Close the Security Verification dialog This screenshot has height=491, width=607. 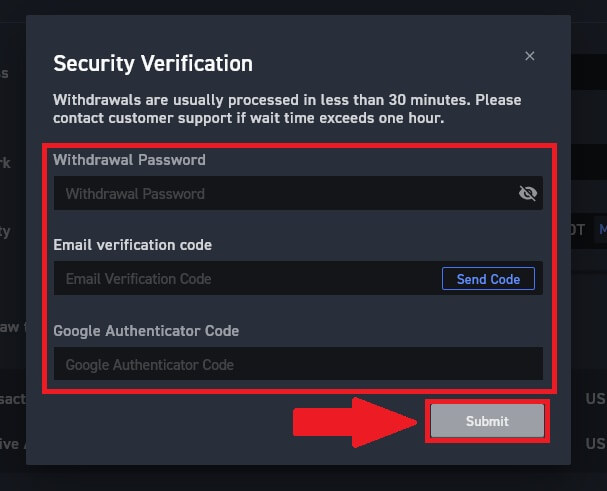530,56
